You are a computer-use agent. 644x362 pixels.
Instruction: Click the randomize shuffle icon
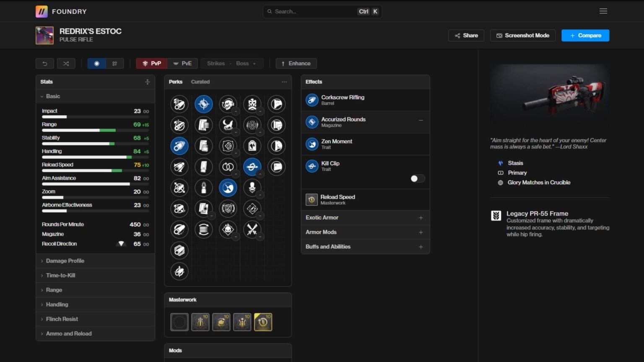tap(66, 64)
